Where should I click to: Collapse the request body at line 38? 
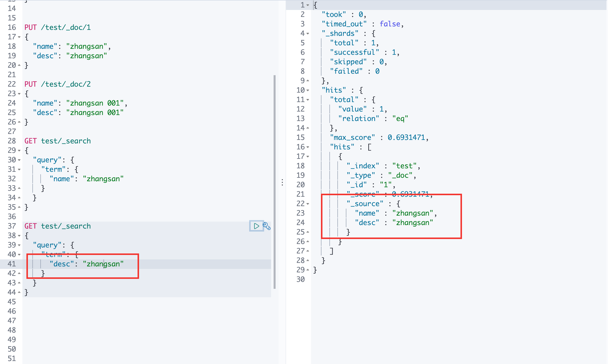tap(19, 236)
